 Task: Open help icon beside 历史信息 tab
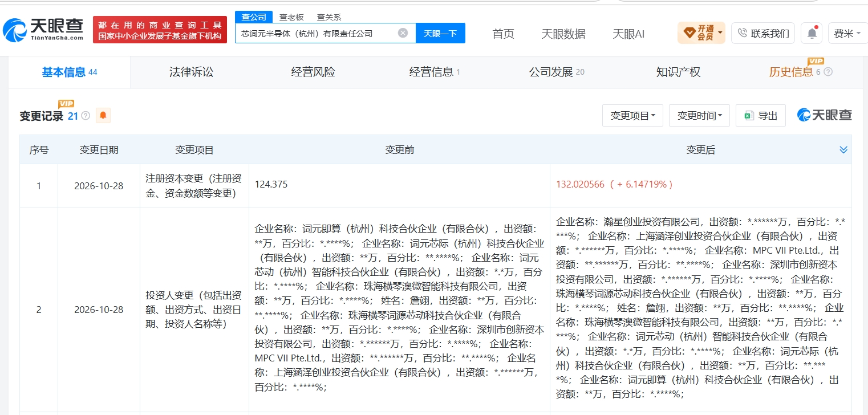coord(828,72)
